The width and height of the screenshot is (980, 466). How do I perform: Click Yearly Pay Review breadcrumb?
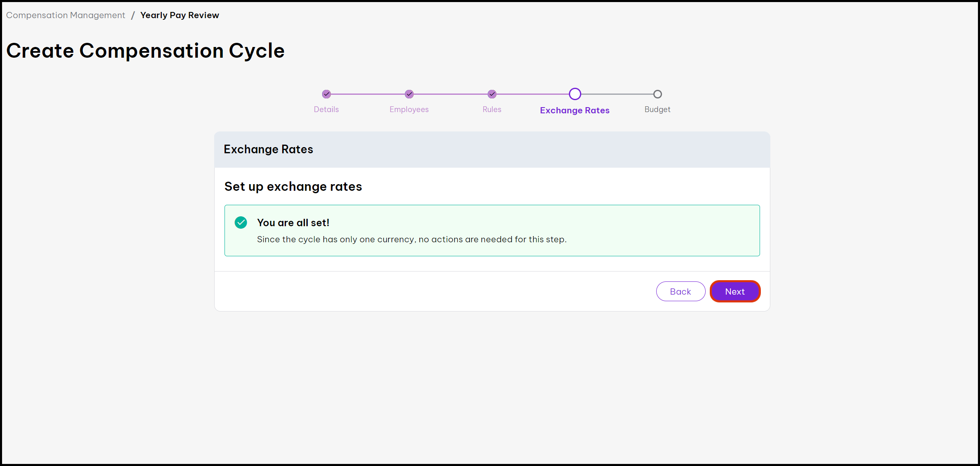pos(180,15)
